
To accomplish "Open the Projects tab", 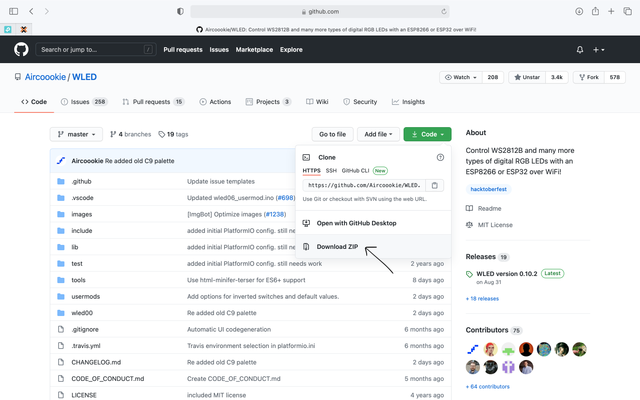I will [268, 102].
